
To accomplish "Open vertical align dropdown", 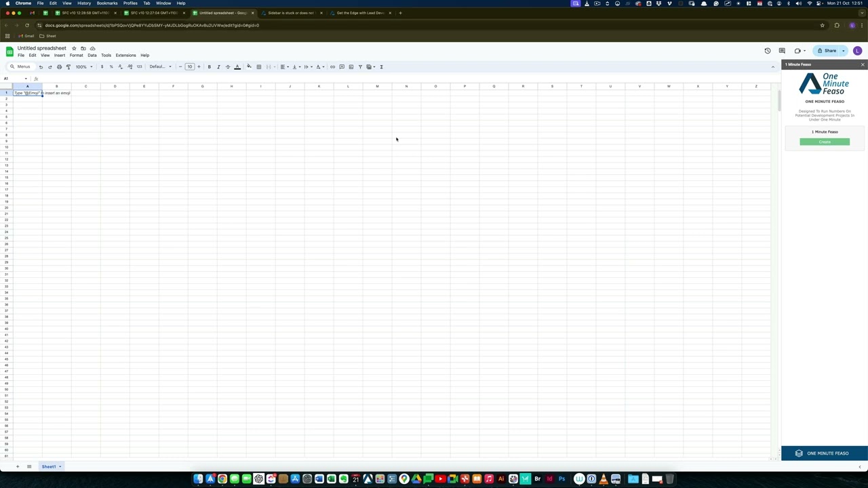I will point(296,66).
